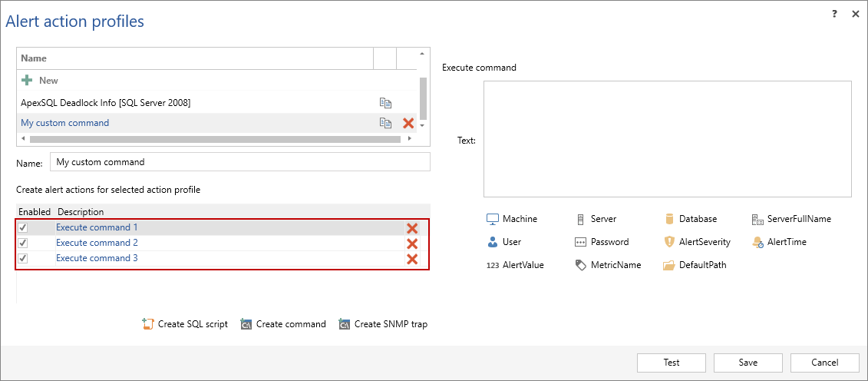Uncheck the Execute command 2 action
868x381 pixels.
click(x=23, y=244)
